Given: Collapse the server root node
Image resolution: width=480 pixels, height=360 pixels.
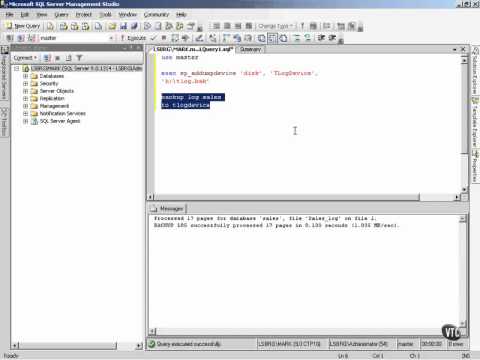Looking at the screenshot, I should click(x=16, y=69).
